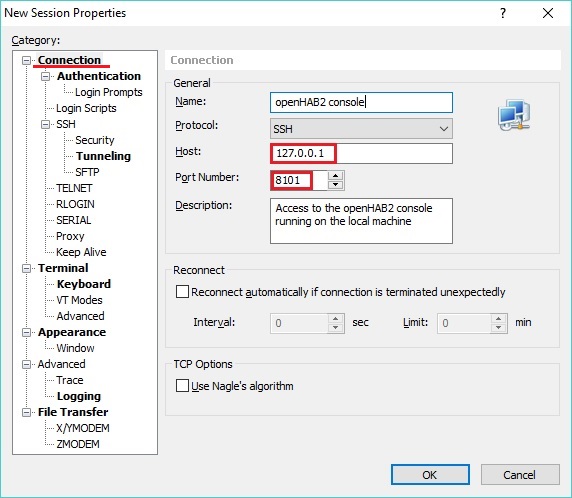
Task: Click the session computer network icon
Action: click(514, 115)
